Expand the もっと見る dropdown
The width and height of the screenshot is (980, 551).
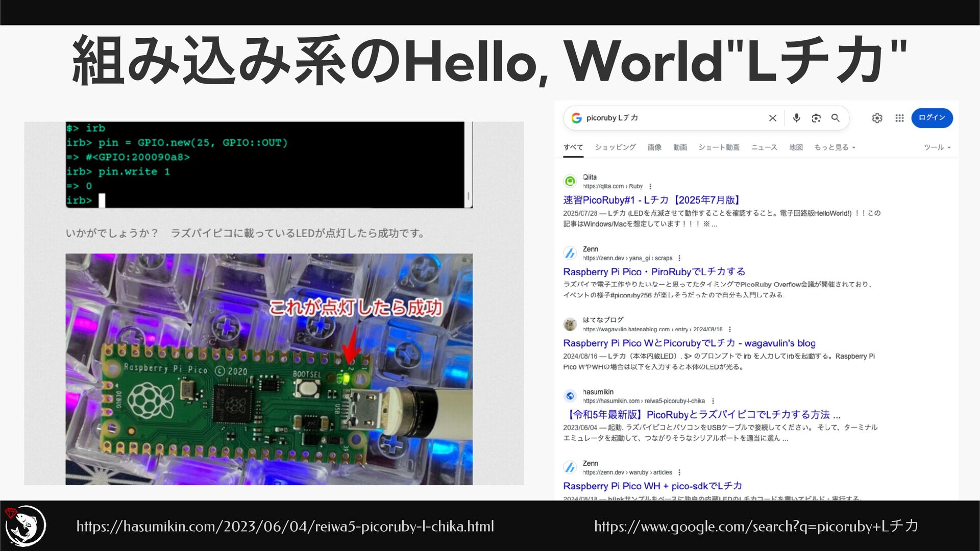pyautogui.click(x=835, y=147)
